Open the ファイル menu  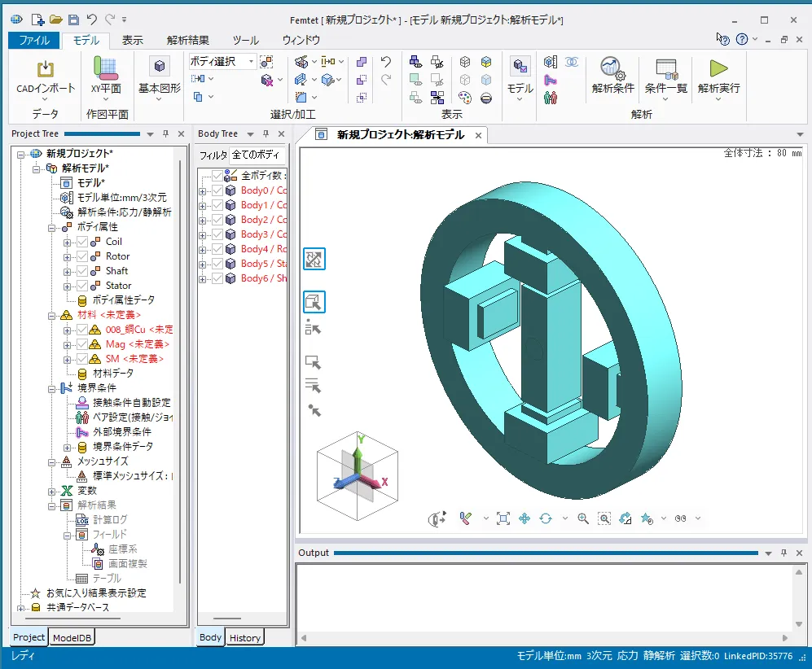tap(33, 40)
